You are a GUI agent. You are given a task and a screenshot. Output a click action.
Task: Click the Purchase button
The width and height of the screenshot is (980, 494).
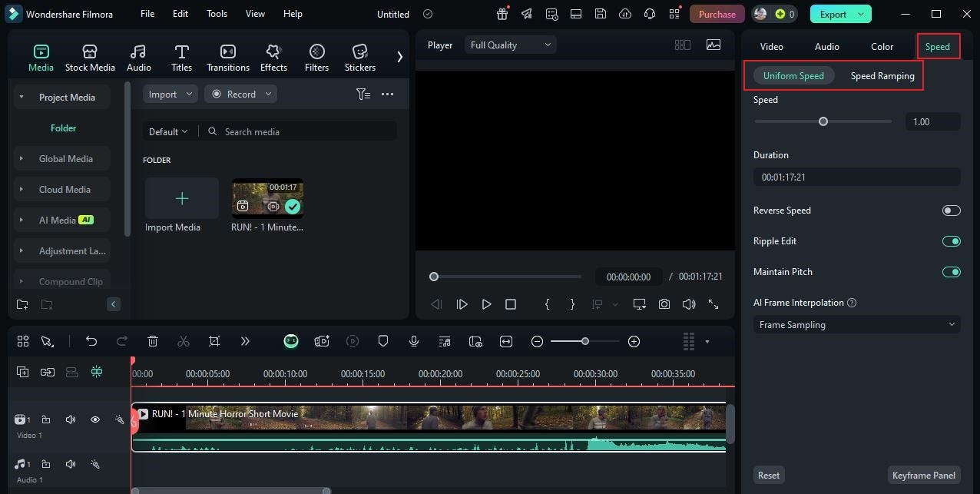pos(717,14)
